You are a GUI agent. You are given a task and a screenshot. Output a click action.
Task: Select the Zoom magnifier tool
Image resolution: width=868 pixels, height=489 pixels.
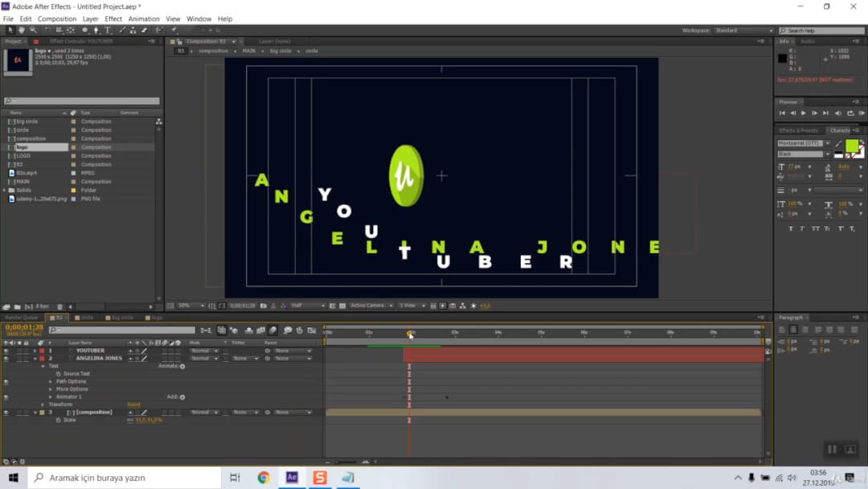pyautogui.click(x=33, y=31)
